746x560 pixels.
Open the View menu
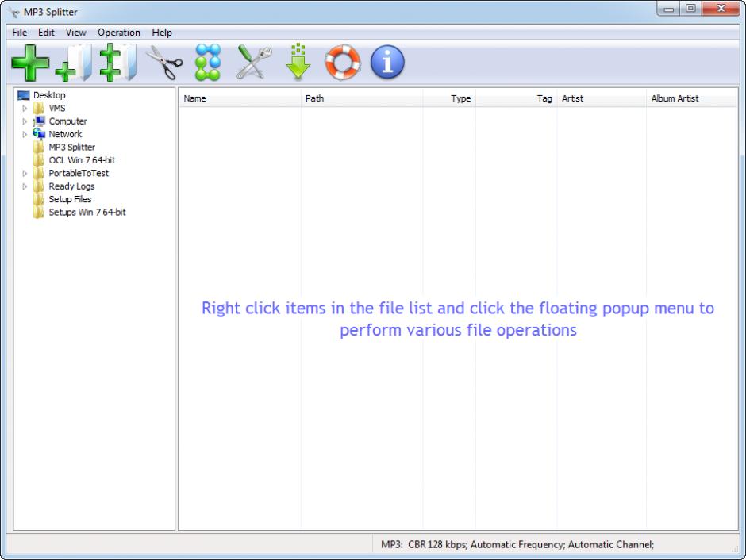coord(75,33)
